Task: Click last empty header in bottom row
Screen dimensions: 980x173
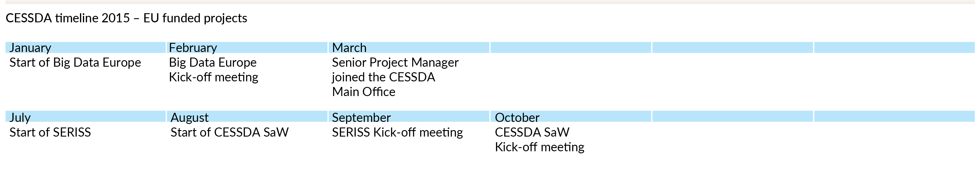Action: pyautogui.click(x=894, y=117)
